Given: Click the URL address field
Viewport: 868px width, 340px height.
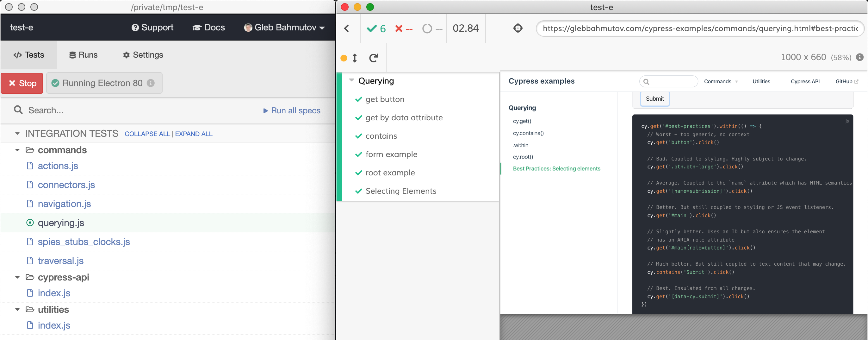Looking at the screenshot, I should [700, 28].
